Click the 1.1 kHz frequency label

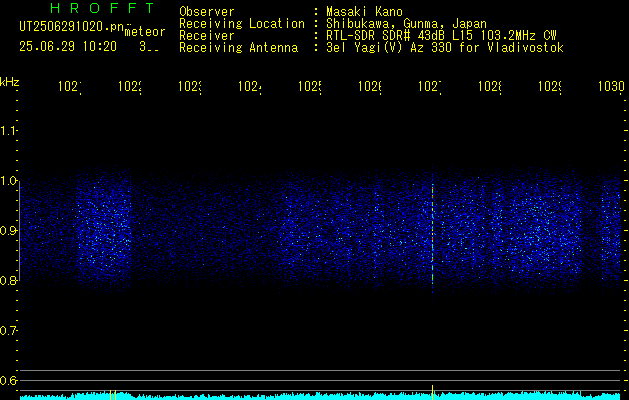coord(8,130)
